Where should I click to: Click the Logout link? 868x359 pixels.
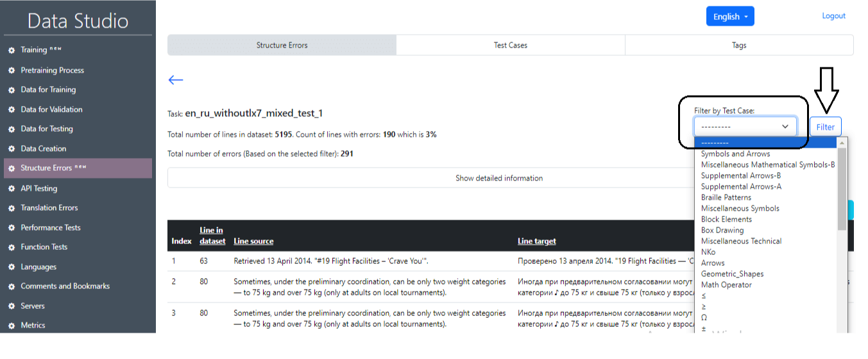click(833, 16)
